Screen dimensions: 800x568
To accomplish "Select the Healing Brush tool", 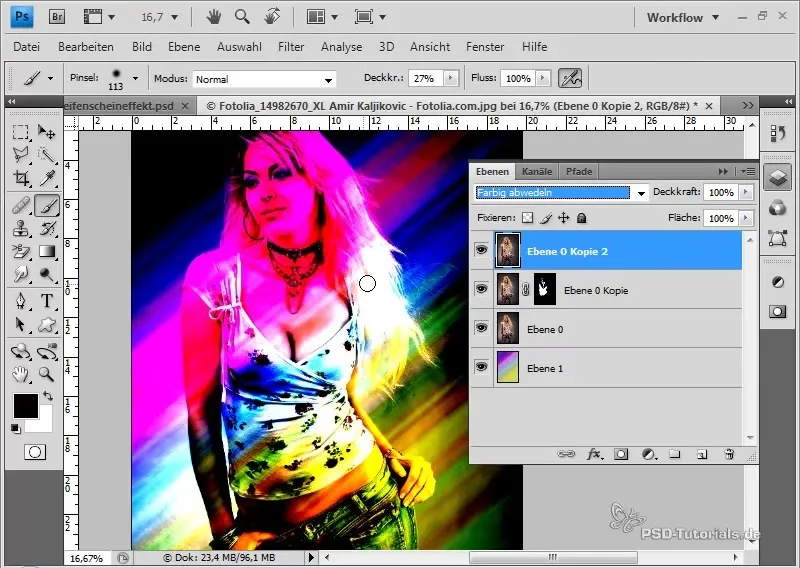I will pyautogui.click(x=20, y=206).
